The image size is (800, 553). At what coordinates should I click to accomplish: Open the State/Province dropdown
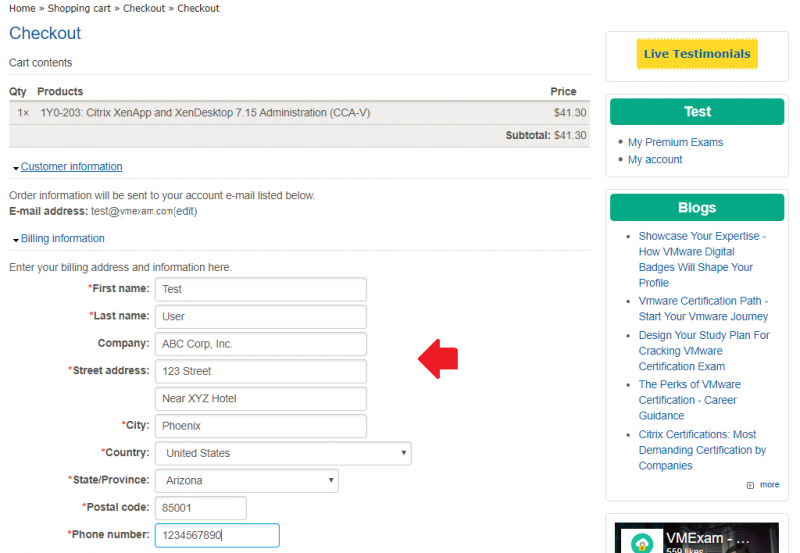[246, 481]
